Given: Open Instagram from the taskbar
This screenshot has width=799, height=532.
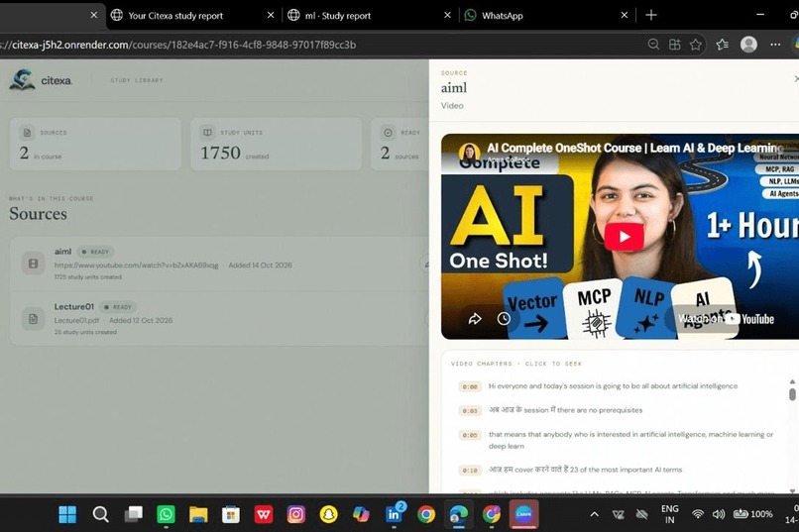Looking at the screenshot, I should [x=295, y=514].
